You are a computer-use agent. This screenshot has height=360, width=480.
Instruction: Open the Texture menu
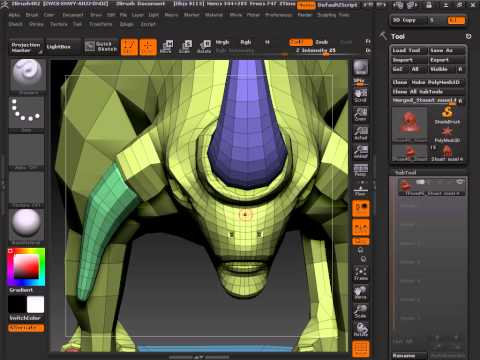[59, 24]
